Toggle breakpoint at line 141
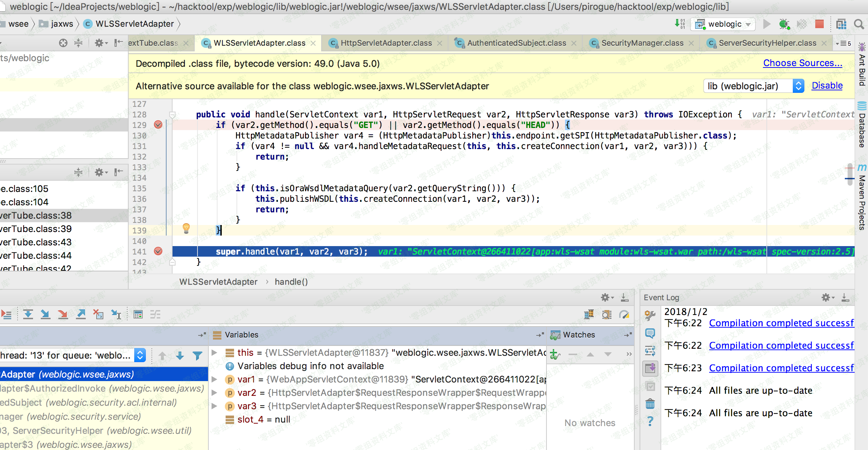The width and height of the screenshot is (868, 450). point(158,251)
